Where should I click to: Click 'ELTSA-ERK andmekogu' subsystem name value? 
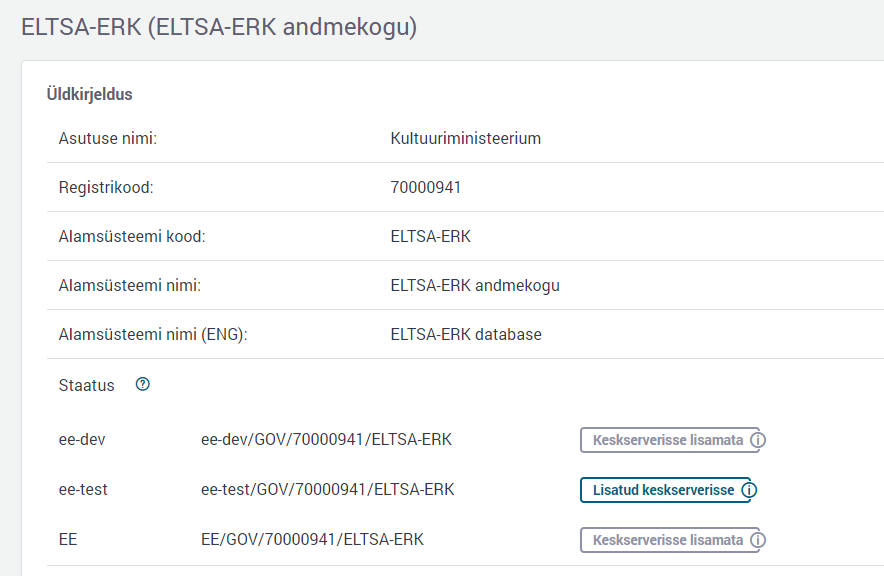(475, 285)
